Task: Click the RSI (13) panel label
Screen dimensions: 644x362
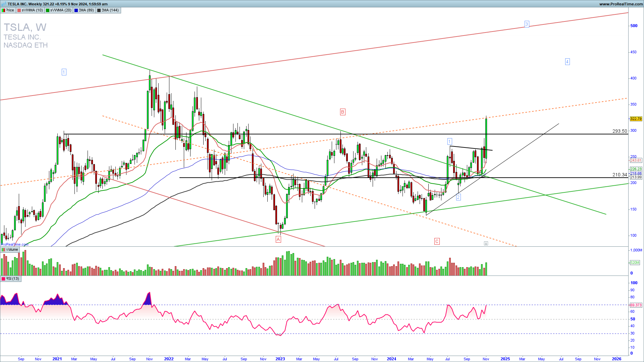Action: 10,279
